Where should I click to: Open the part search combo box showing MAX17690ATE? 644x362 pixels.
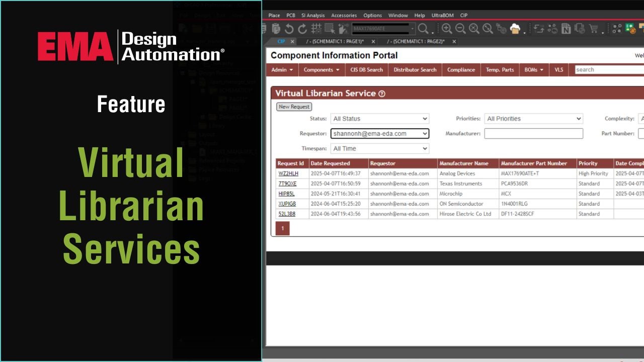click(383, 29)
